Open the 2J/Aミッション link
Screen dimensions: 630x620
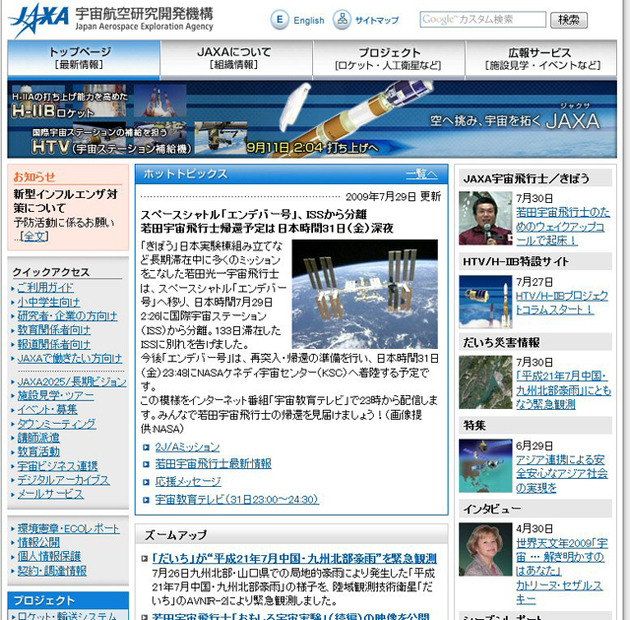click(x=187, y=447)
